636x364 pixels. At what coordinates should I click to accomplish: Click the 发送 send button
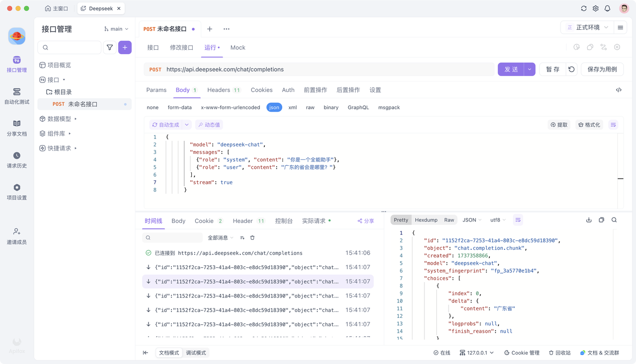[511, 70]
